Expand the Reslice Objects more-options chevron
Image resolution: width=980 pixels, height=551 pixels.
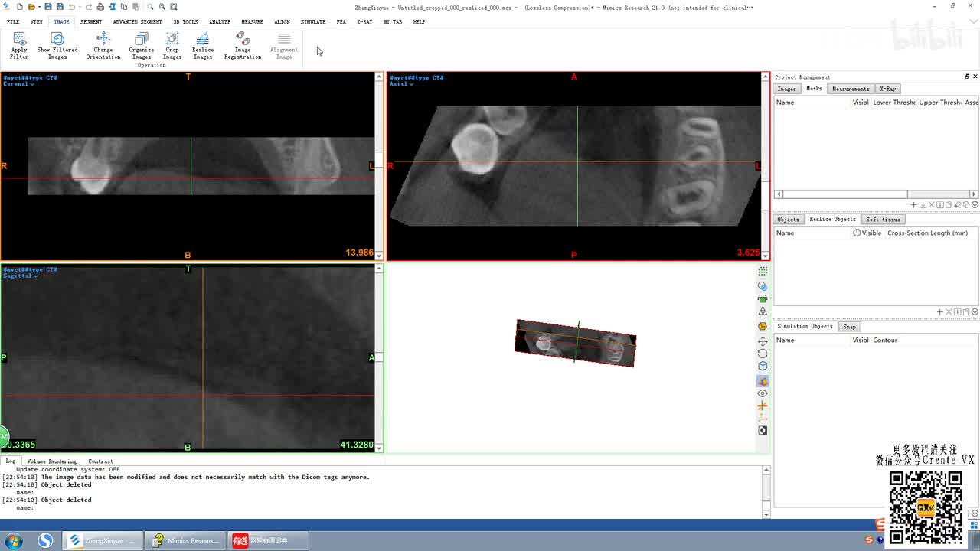975,312
